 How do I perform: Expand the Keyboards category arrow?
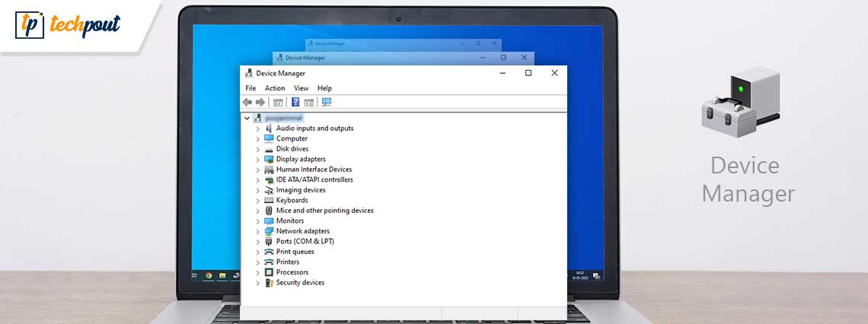(258, 201)
